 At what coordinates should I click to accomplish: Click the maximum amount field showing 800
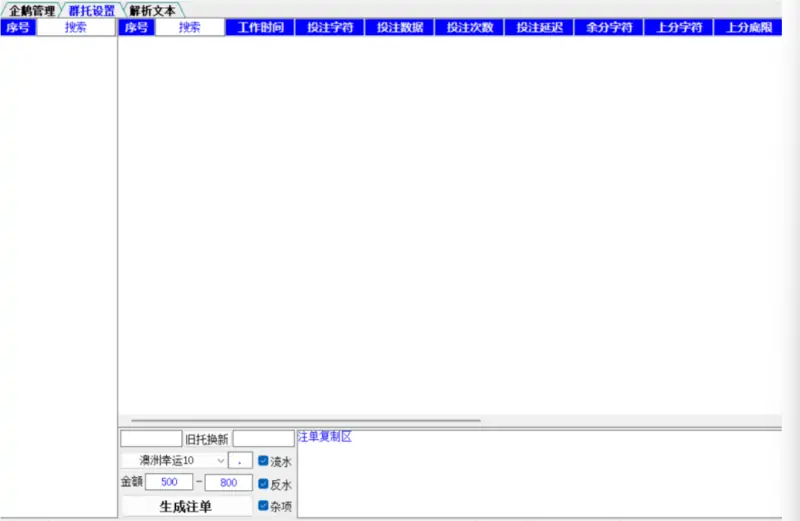[x=229, y=483]
